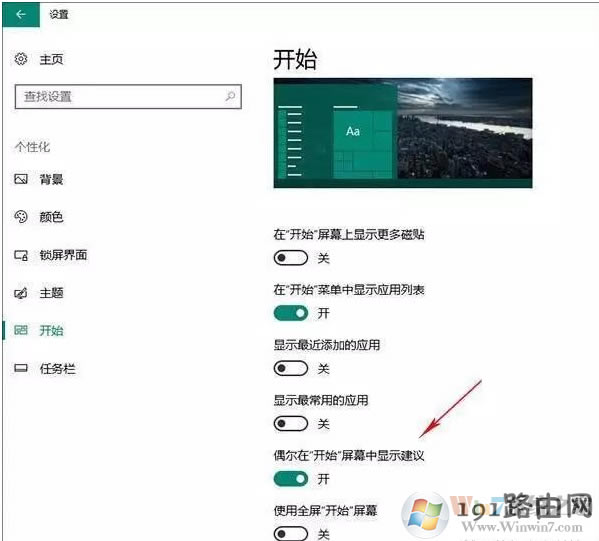
Task: Go to 锁屏界面 settings
Action: [63, 255]
